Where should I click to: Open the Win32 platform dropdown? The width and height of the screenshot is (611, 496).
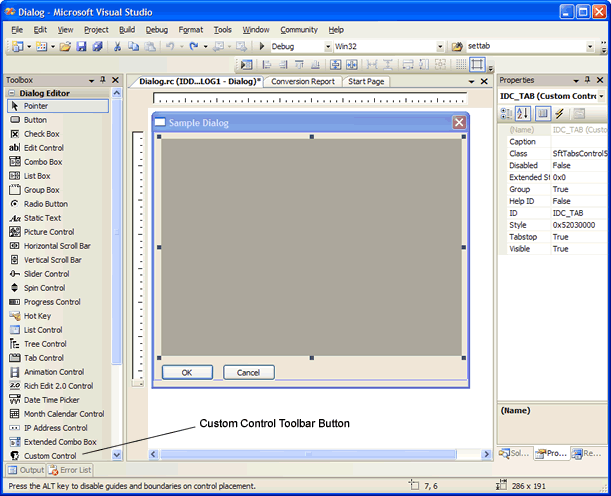(440, 47)
